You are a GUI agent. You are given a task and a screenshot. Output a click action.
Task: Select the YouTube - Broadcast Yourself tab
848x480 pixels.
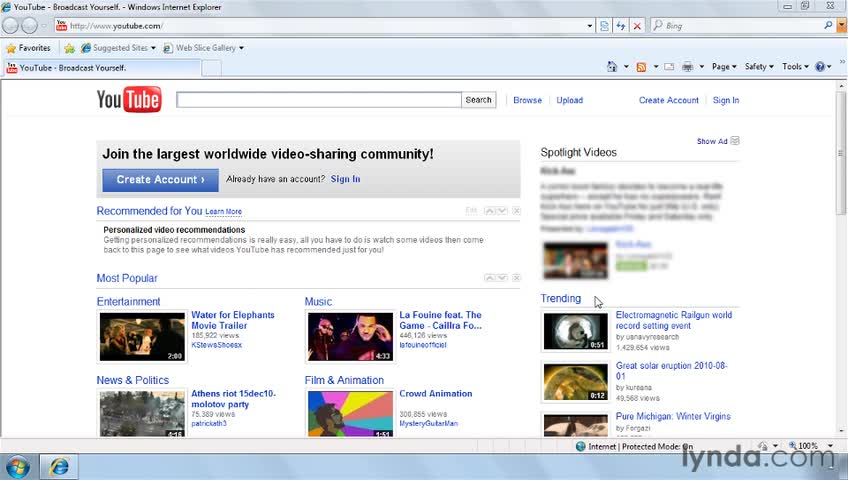pyautogui.click(x=102, y=68)
